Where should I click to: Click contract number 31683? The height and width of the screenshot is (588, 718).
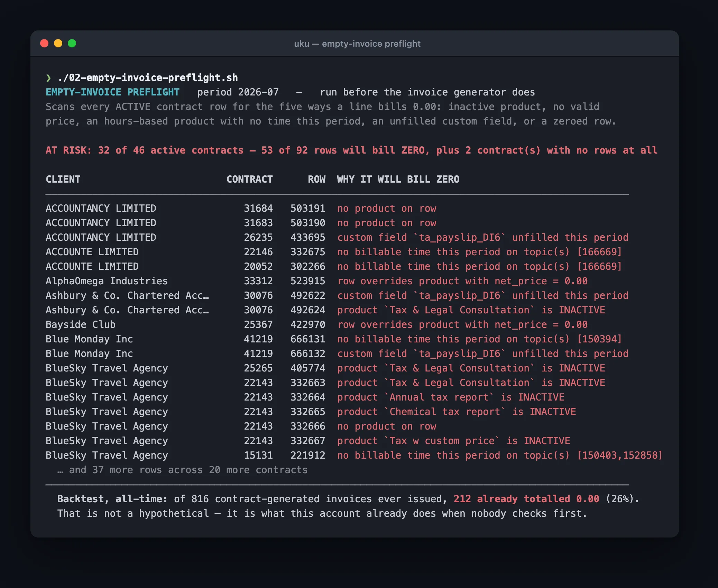click(258, 223)
